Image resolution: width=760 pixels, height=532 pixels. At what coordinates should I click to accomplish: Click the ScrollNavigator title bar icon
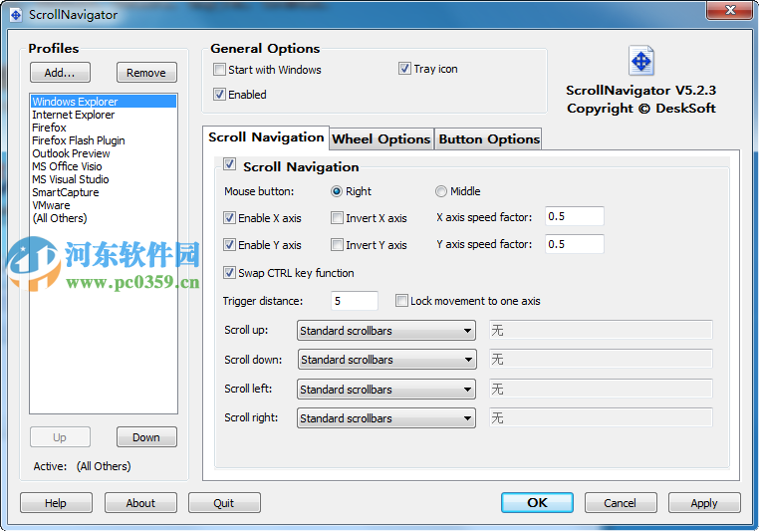(16, 15)
